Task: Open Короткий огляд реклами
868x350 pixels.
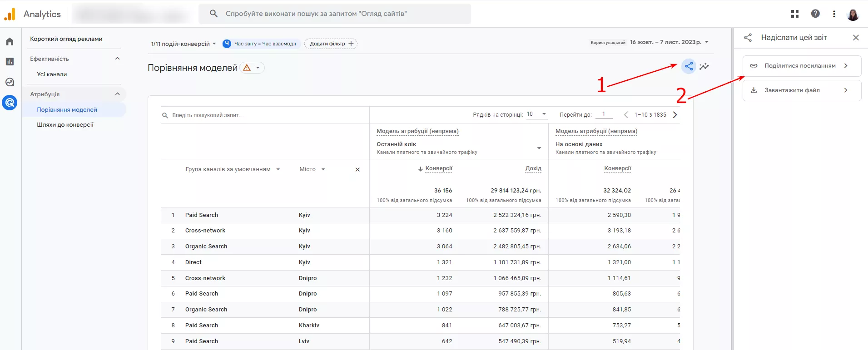Action: pos(66,39)
